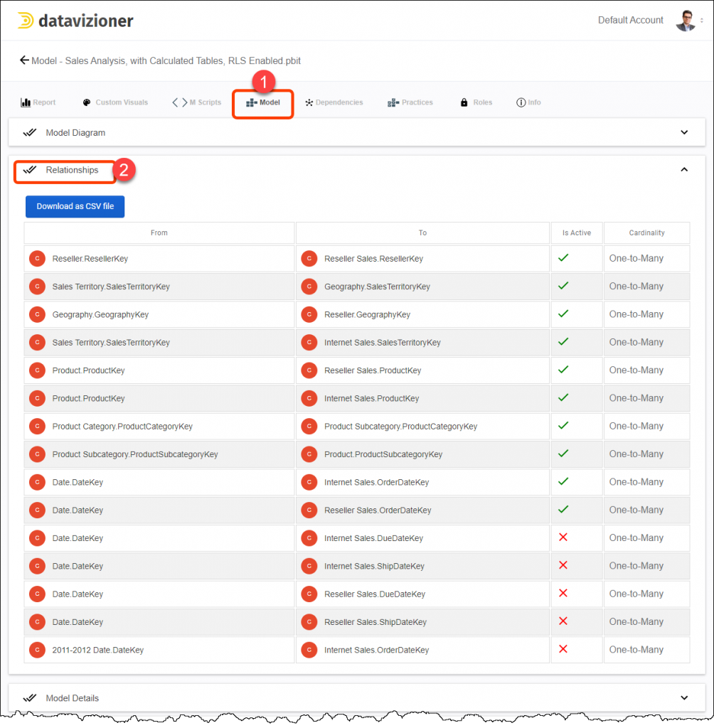This screenshot has width=714, height=728.
Task: Select the 2011-2012 Date.DateKey cell
Action: [x=159, y=650]
